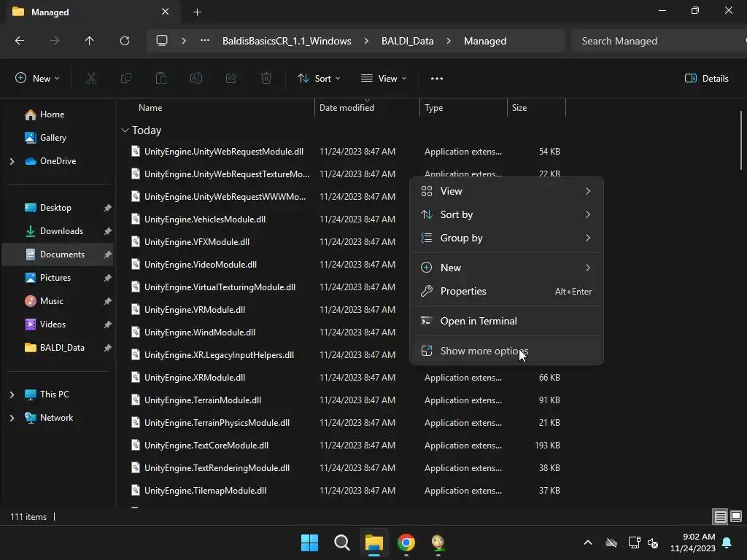Show hidden system tray icons

(x=588, y=542)
